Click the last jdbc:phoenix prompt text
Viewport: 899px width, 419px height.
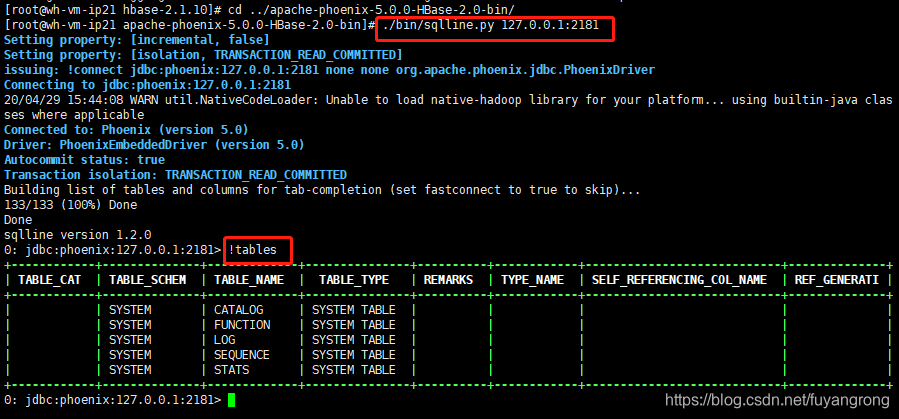(x=112, y=400)
